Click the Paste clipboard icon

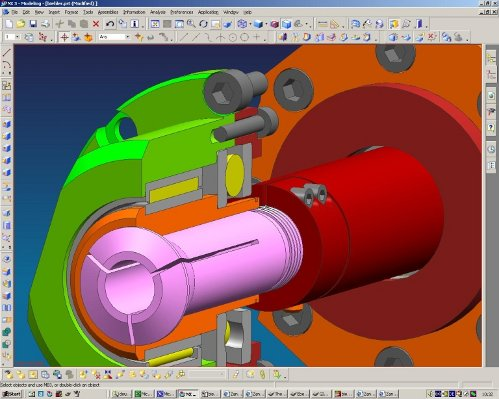tap(84, 24)
